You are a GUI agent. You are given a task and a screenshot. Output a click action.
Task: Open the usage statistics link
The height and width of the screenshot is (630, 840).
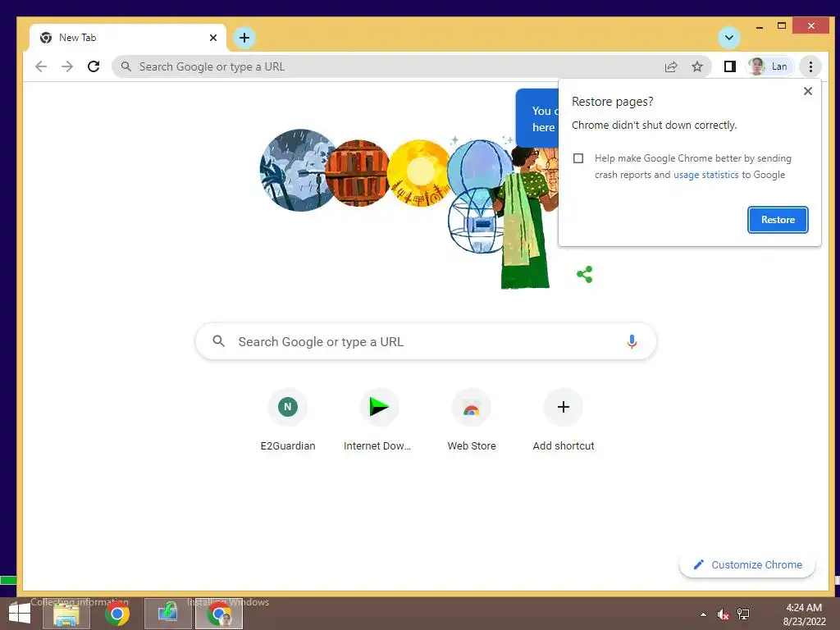(x=705, y=175)
